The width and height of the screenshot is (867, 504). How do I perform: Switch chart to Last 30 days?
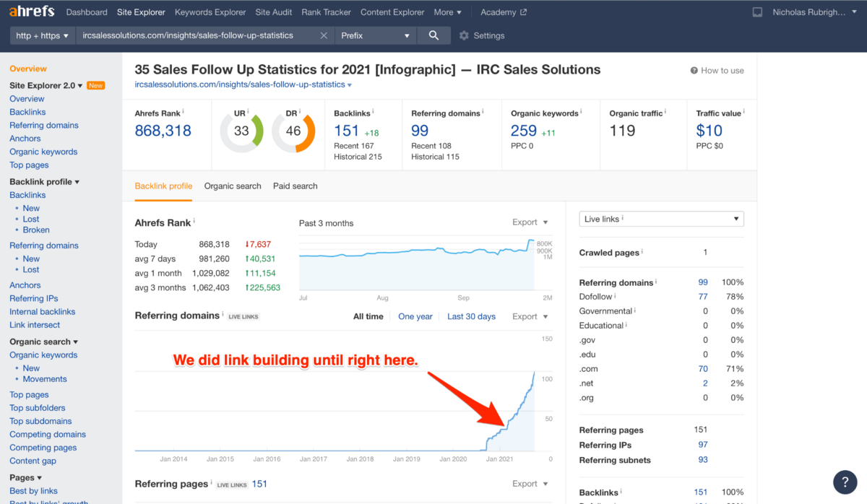(x=471, y=316)
